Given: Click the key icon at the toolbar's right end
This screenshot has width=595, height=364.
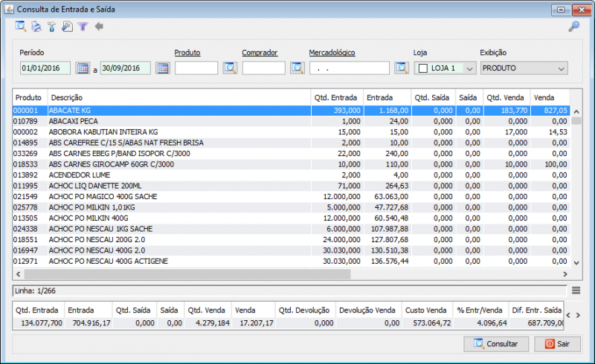Looking at the screenshot, I should [x=573, y=27].
